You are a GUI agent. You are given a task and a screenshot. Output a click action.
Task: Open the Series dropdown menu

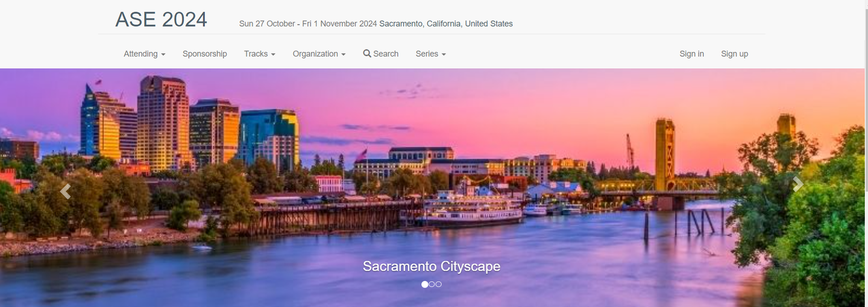point(431,54)
